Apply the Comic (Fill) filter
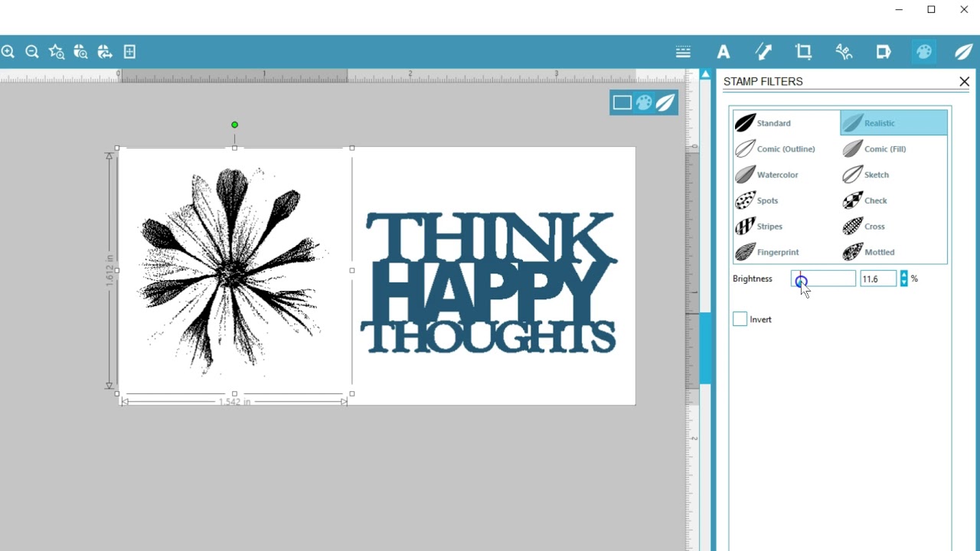 [893, 148]
